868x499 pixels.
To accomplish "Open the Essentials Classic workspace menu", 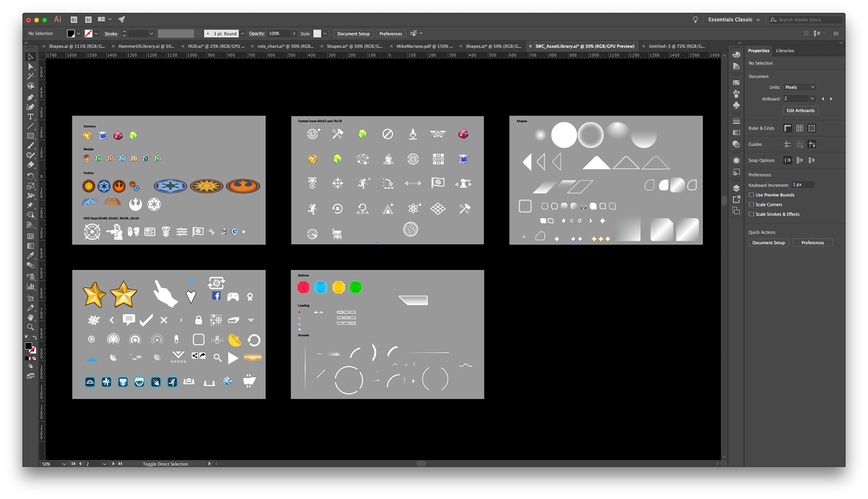I will click(734, 19).
